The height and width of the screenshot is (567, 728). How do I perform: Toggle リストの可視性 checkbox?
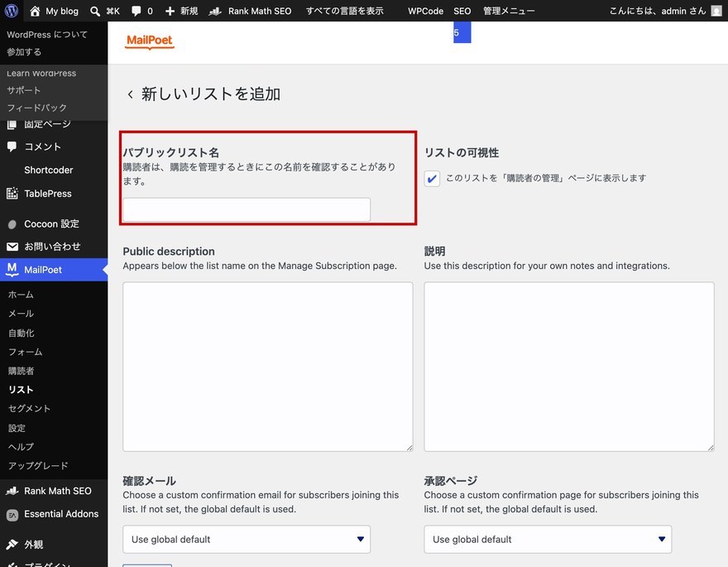432,178
